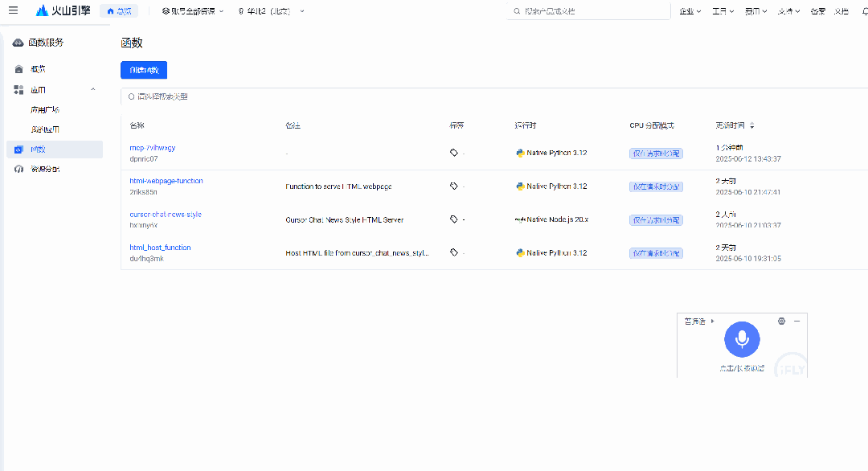
Task: Collapse the applications group in sidebar
Action: pyautogui.click(x=92, y=89)
